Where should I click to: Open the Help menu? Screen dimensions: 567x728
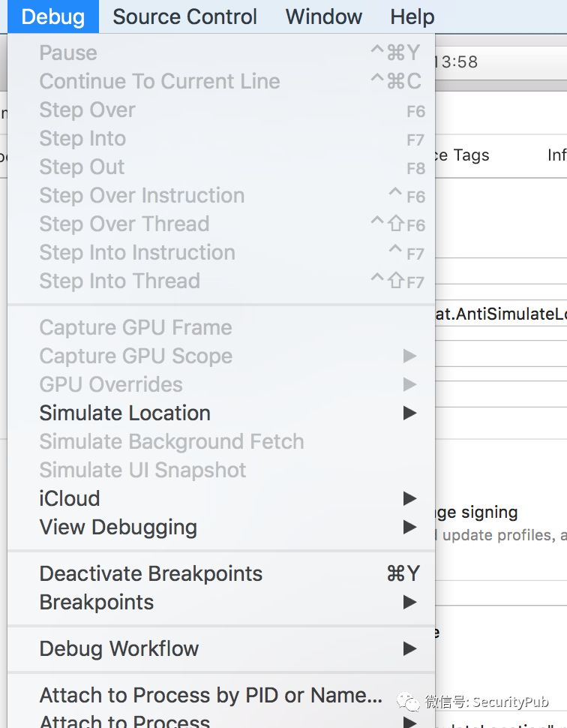pos(412,17)
